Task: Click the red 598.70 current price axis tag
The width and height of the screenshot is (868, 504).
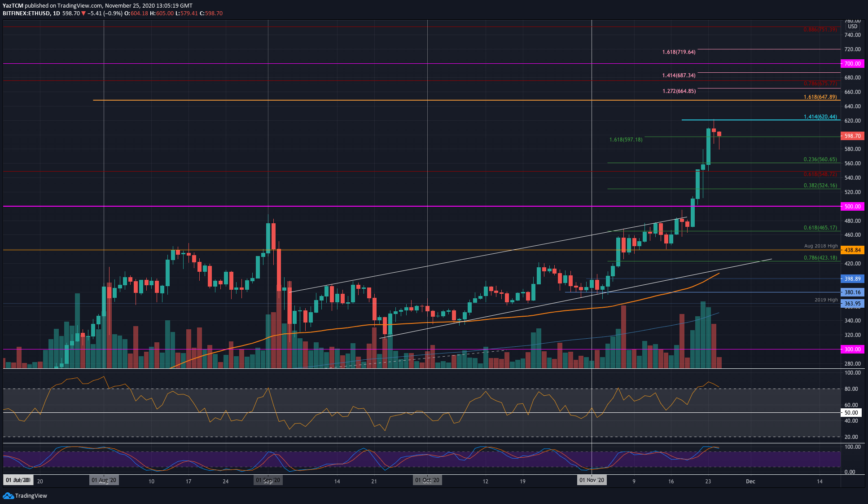Action: coord(852,136)
